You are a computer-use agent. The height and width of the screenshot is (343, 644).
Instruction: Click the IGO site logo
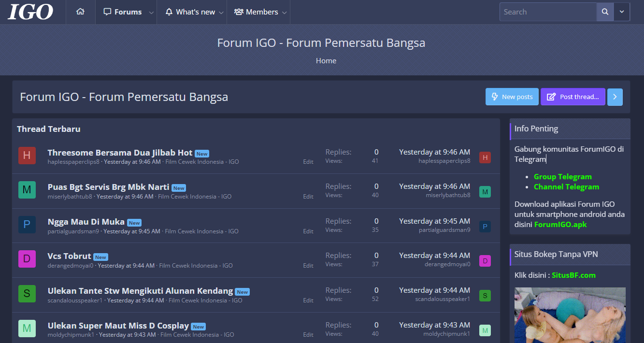[x=30, y=12]
